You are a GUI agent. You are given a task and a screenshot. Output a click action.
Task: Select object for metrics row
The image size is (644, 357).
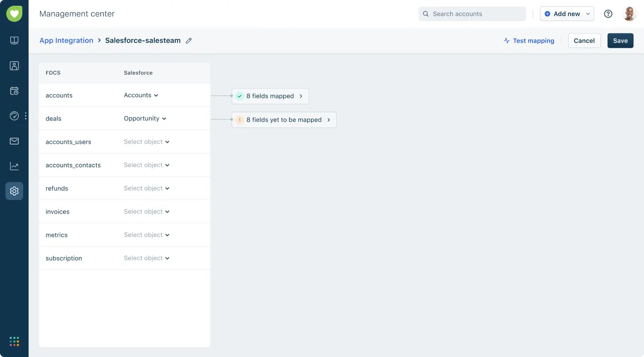(147, 235)
